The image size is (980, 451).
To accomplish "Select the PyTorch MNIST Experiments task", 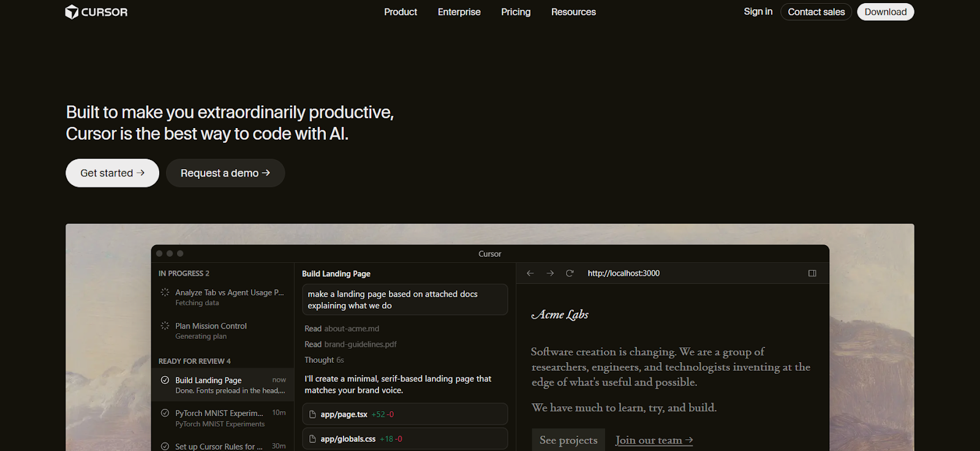I will click(x=223, y=418).
